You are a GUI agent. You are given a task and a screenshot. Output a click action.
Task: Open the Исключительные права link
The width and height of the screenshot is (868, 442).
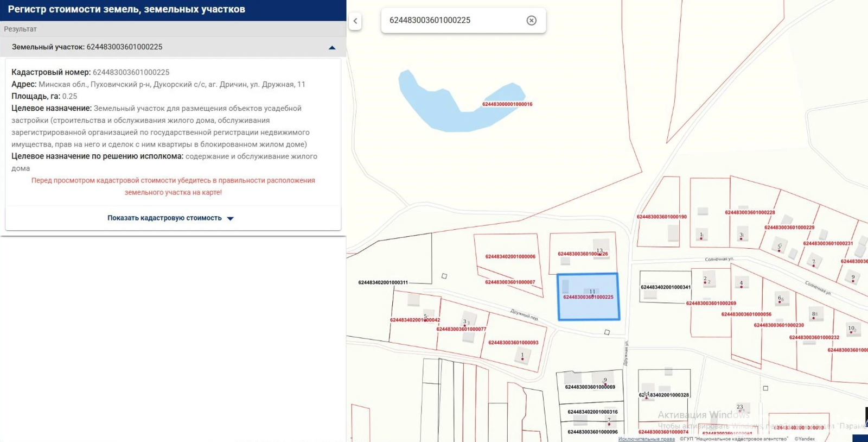coord(646,439)
